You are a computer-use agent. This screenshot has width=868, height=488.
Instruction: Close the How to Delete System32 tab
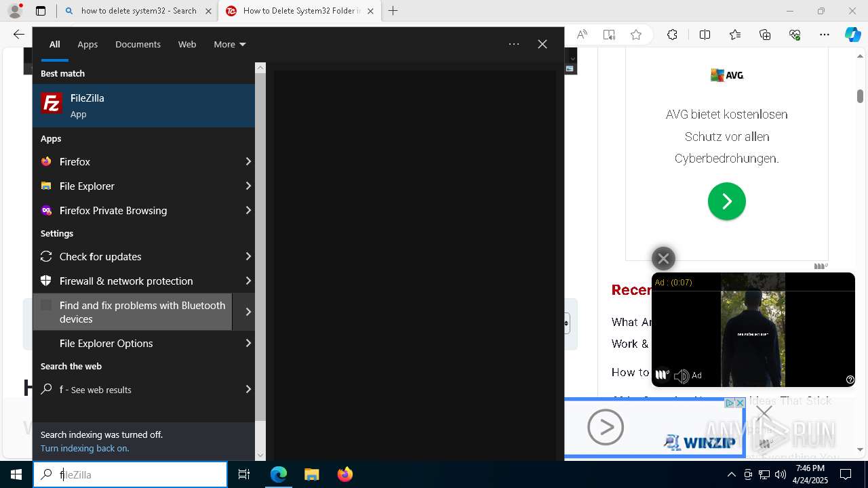click(370, 11)
